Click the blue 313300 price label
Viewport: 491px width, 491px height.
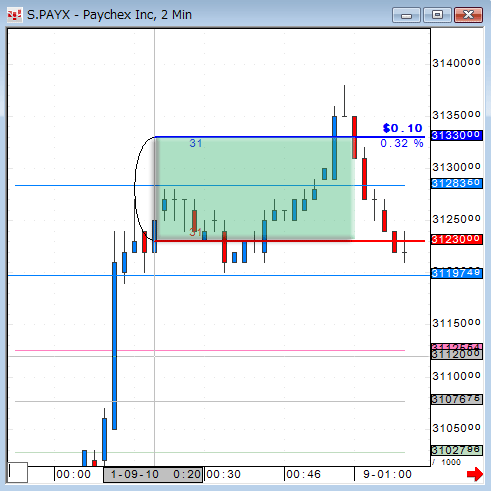456,135
